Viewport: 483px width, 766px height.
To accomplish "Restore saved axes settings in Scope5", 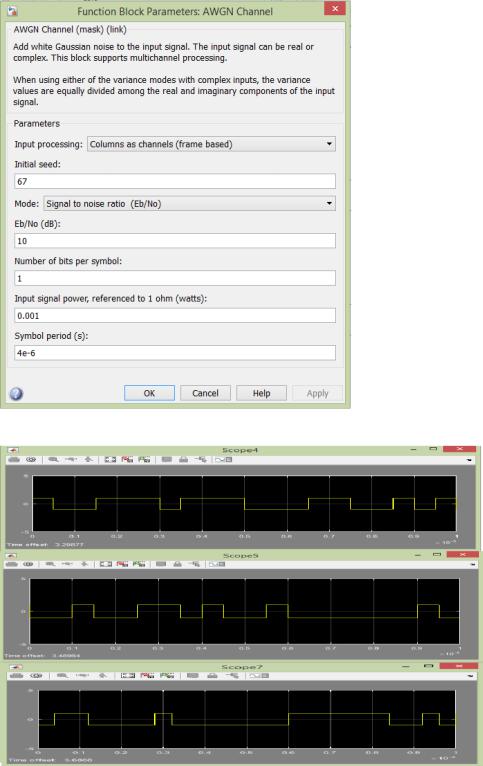I will pyautogui.click(x=139, y=564).
